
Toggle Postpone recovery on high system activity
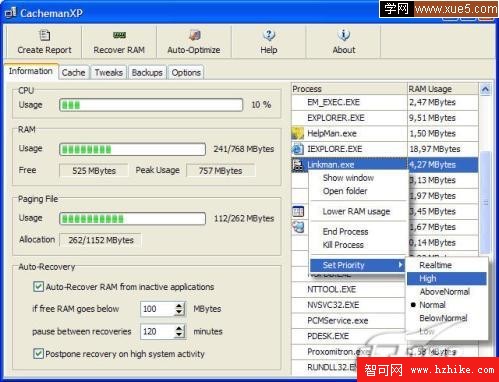point(38,353)
